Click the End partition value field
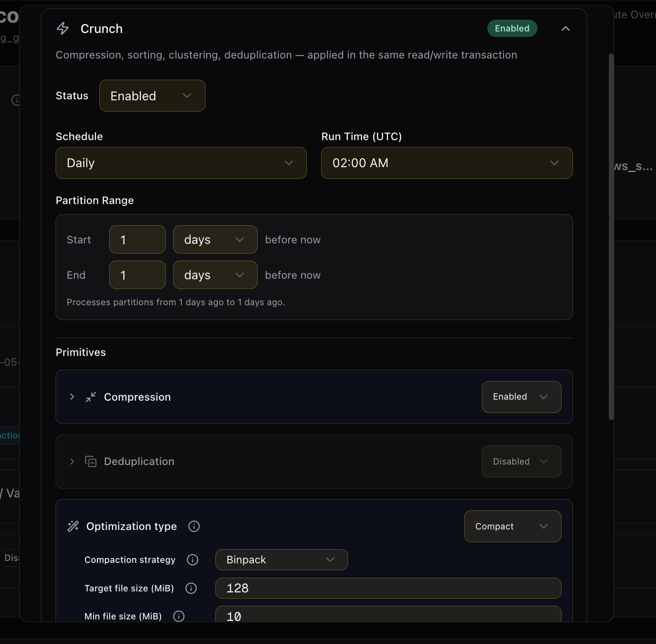The width and height of the screenshot is (656, 644). [x=137, y=275]
